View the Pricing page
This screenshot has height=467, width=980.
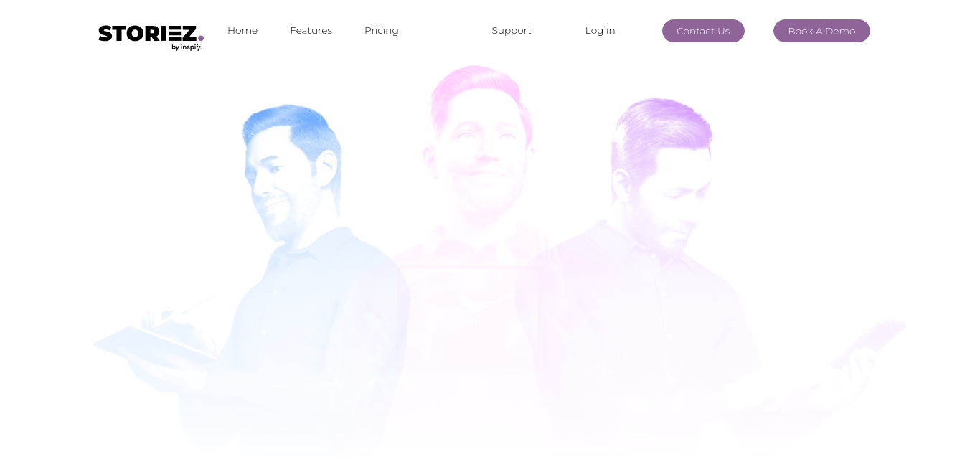[381, 30]
